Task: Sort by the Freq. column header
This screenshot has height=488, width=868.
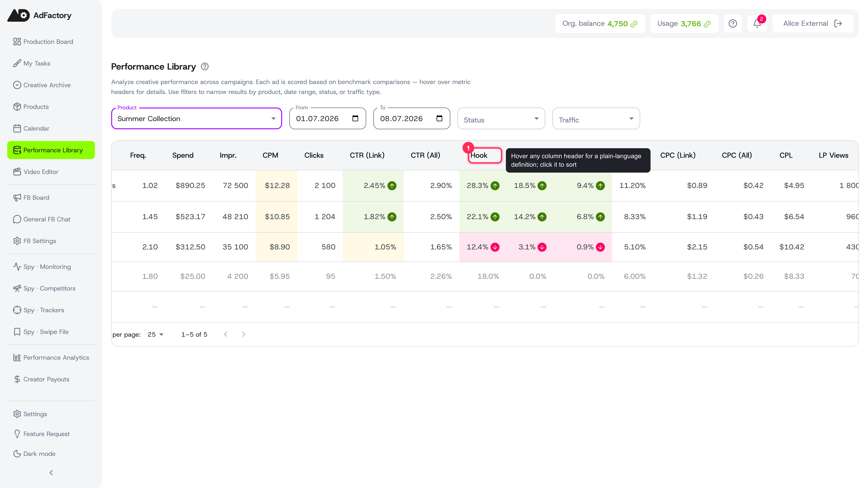Action: pos(138,155)
